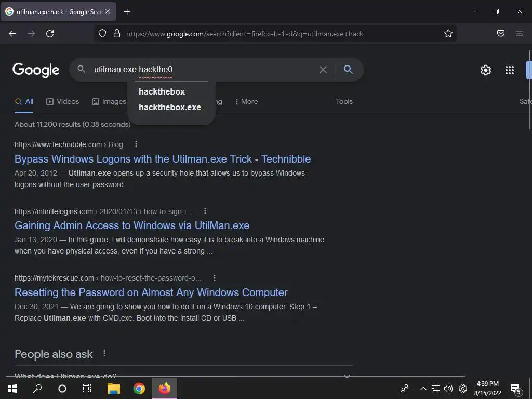Choose the hackthebox suggestion

162,91
